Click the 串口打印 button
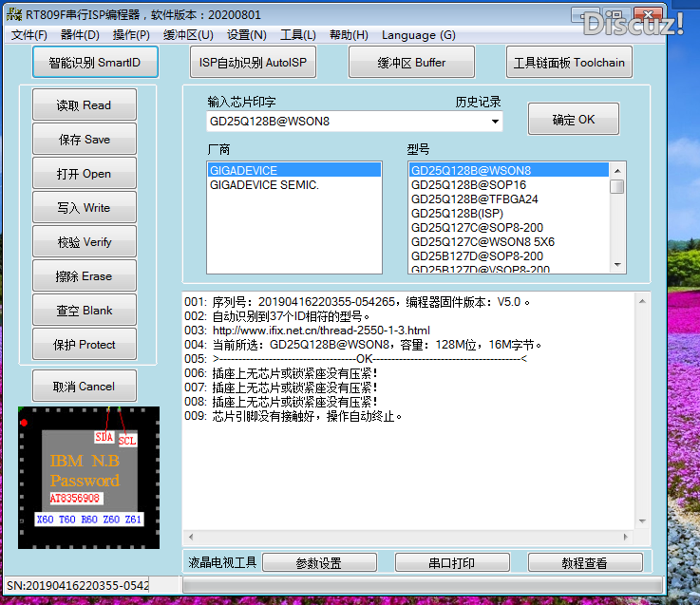700x605 pixels. [x=452, y=562]
